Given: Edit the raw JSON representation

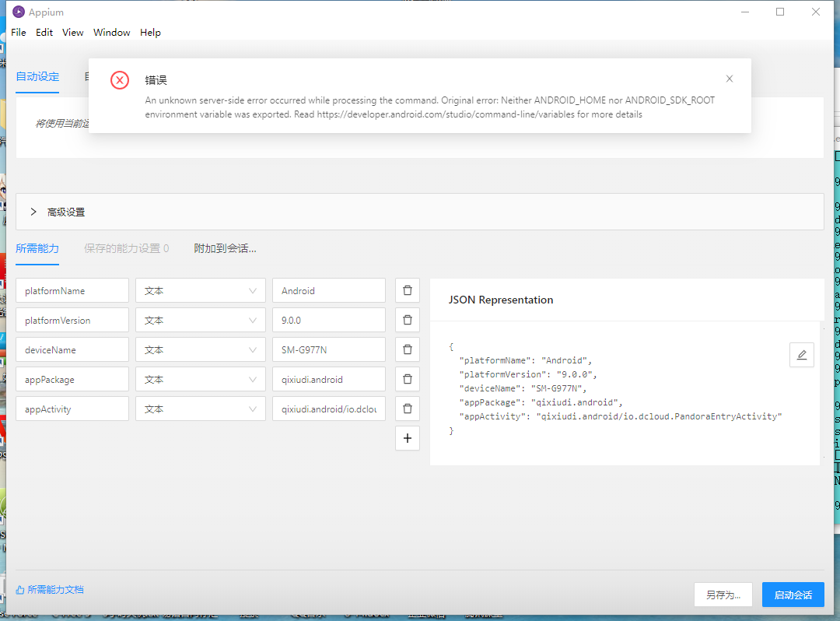Looking at the screenshot, I should coord(801,355).
